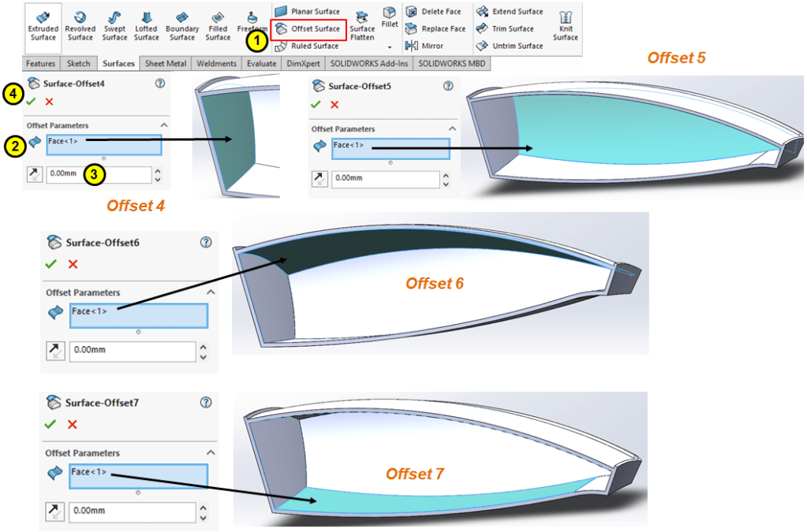This screenshot has height=532, width=807.
Task: Cancel Surface-Offset5 with red X
Action: pyautogui.click(x=334, y=105)
